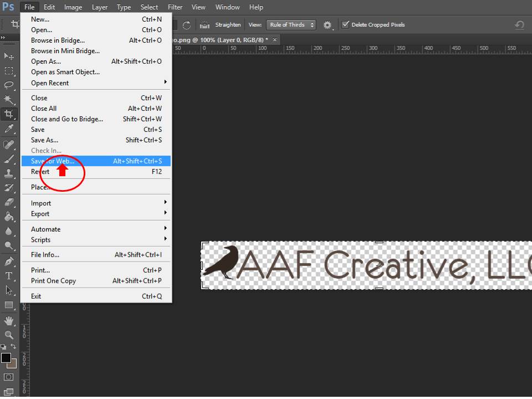Open crop tool preset picker in options bar

click(x=16, y=24)
